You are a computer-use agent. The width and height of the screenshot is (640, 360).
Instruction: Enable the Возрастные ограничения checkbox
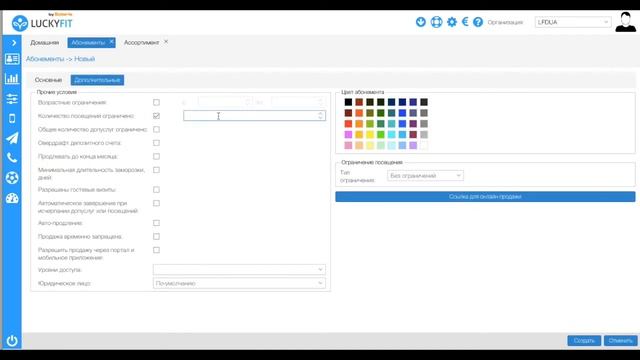[x=156, y=102]
